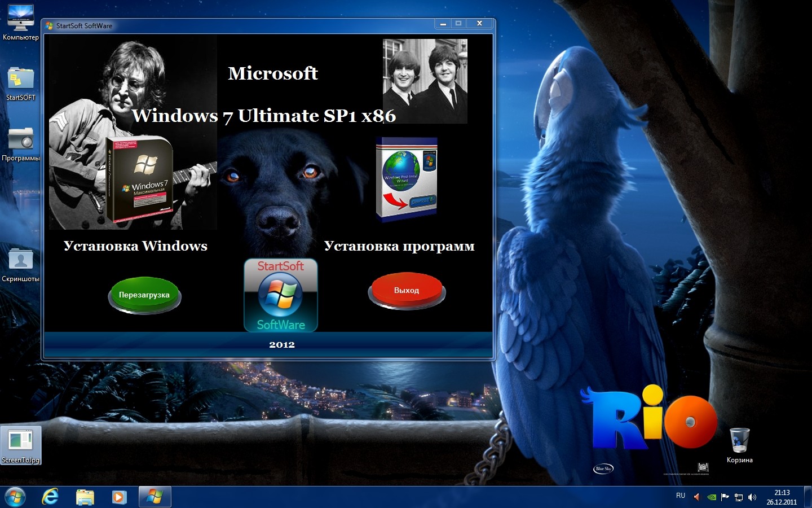The image size is (812, 508).
Task: Open the Action Center flag icon
Action: (x=725, y=497)
